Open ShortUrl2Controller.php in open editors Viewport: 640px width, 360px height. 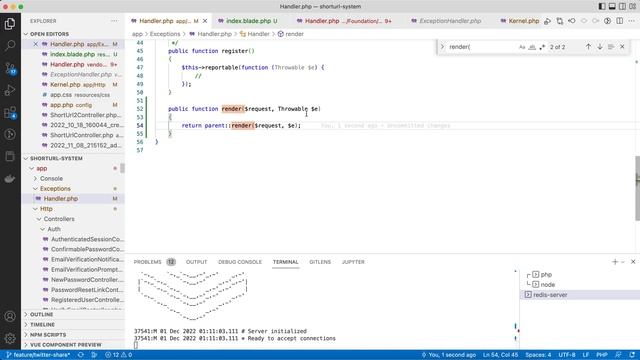point(73,115)
